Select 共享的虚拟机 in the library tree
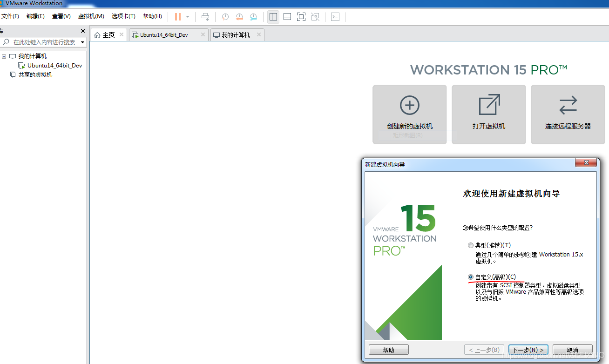The width and height of the screenshot is (609, 364). pyautogui.click(x=35, y=75)
